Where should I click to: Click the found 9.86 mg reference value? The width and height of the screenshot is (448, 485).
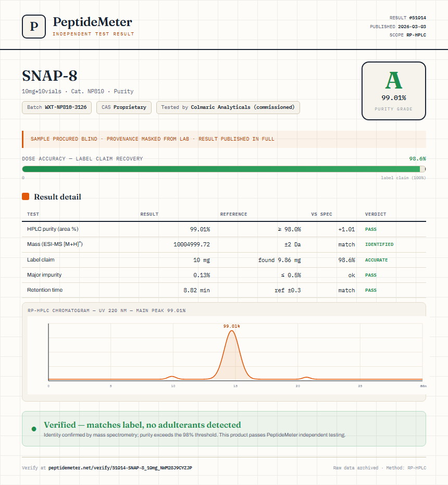279,260
